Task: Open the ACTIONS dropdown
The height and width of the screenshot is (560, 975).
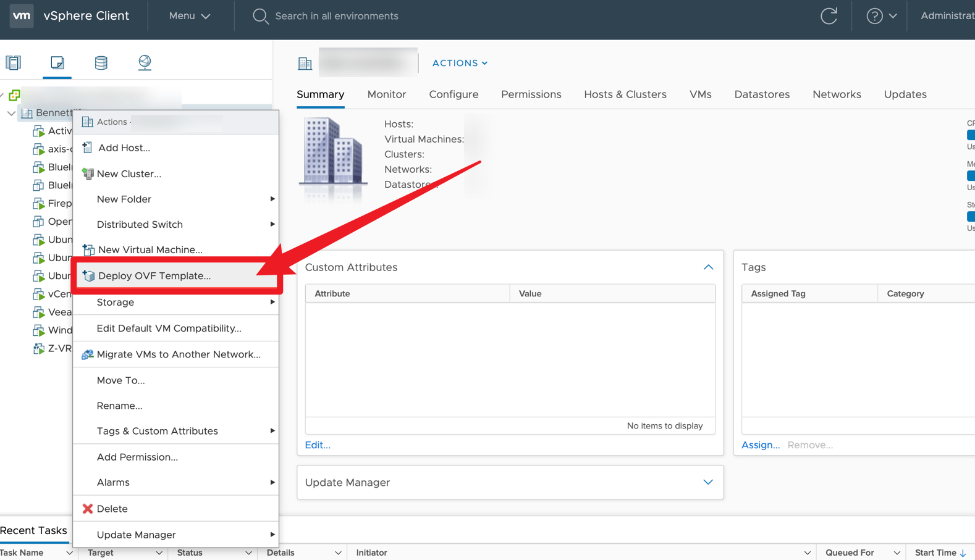Action: (460, 63)
